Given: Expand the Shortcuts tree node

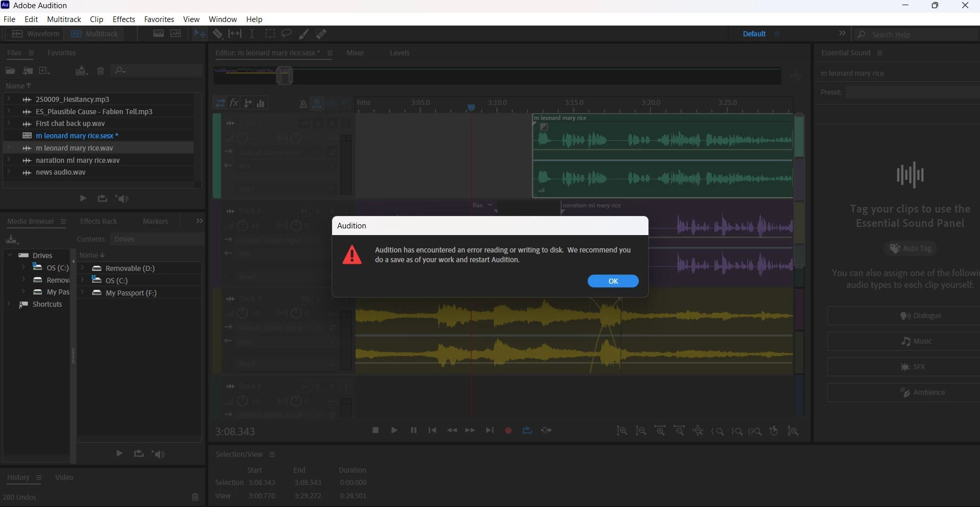Looking at the screenshot, I should tap(9, 304).
